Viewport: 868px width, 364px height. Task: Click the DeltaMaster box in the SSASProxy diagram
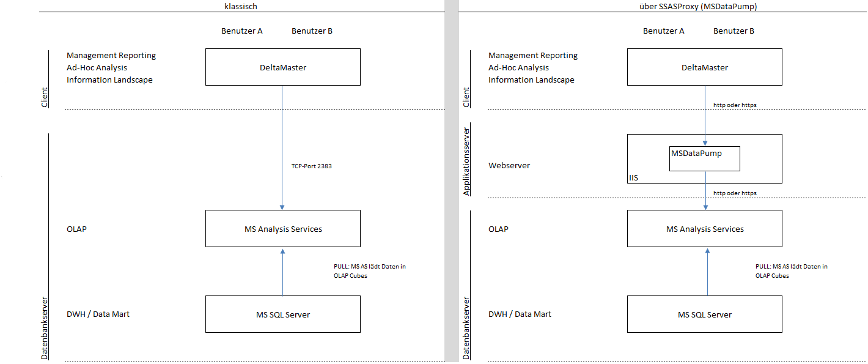click(705, 67)
